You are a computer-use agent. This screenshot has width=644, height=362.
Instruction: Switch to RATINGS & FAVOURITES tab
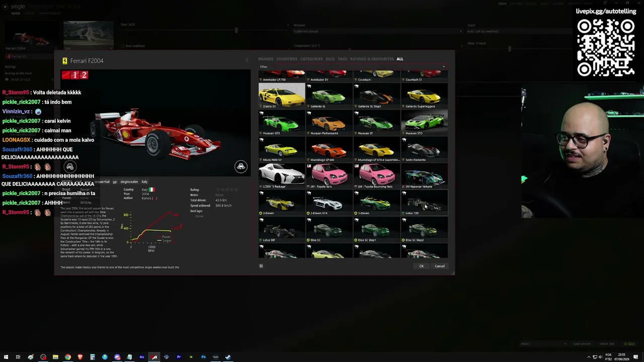point(372,59)
